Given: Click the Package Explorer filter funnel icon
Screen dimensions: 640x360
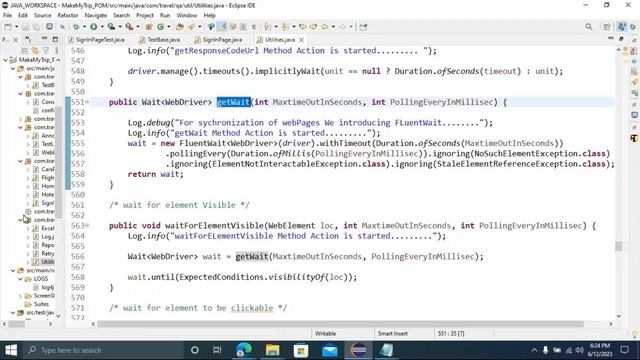Looking at the screenshot, I should tap(46, 51).
